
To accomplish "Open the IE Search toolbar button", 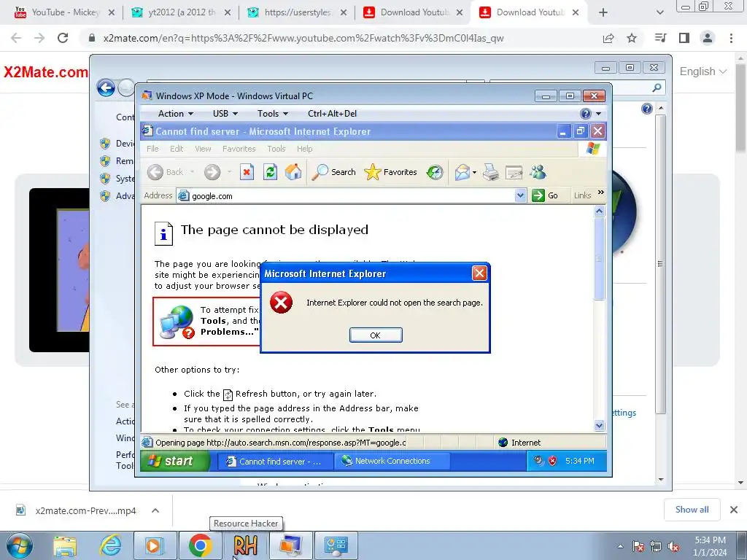I will pos(334,172).
